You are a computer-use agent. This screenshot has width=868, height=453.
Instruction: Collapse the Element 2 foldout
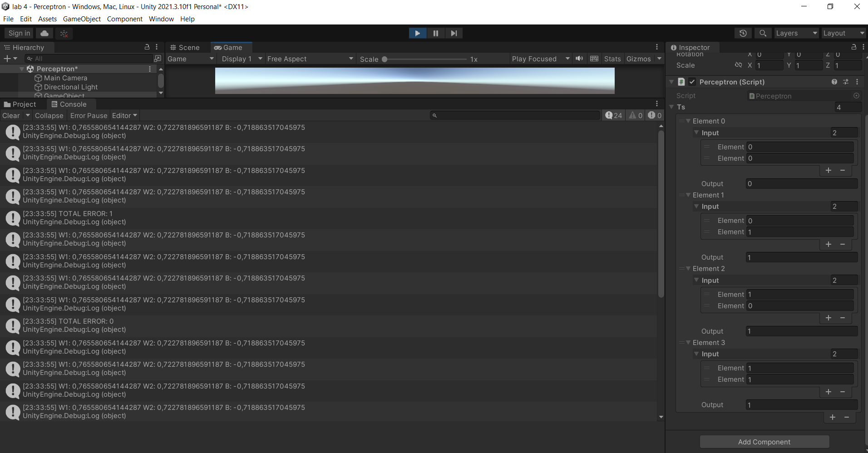(x=688, y=268)
